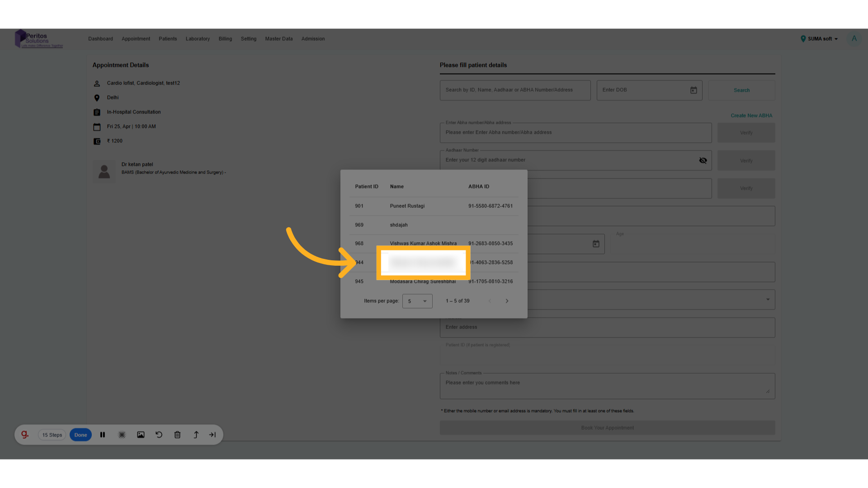Expand the dropdown in the gender field
Screen dimensions: 868x488
(767, 299)
